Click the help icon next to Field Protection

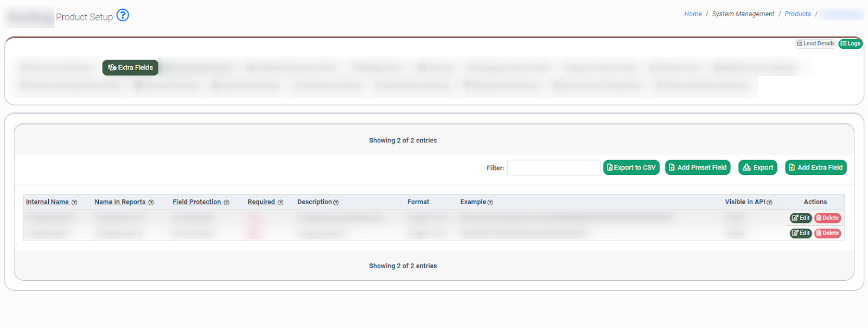[x=227, y=203]
